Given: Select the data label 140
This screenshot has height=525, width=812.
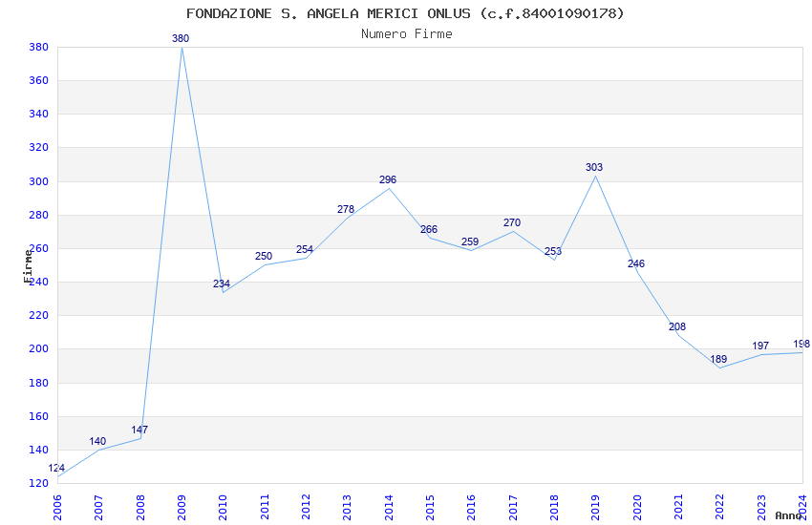Looking at the screenshot, I should click(97, 441).
